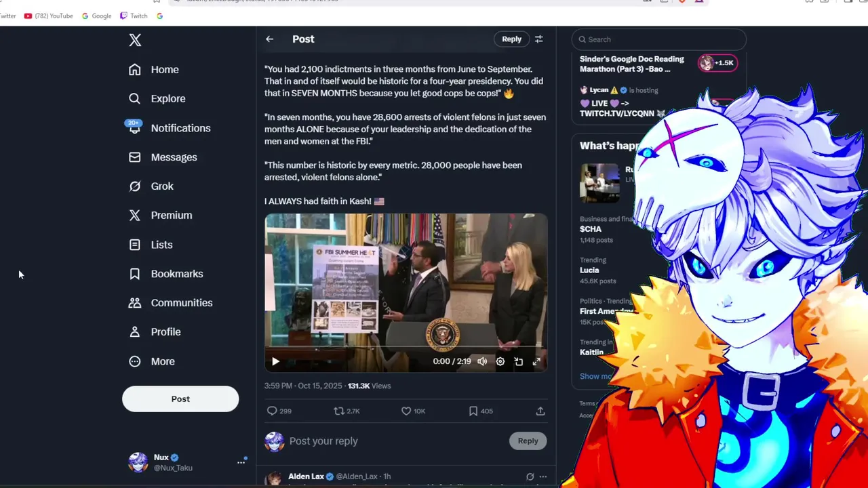Open the Twitch bookmark in the browser bar
Image resolution: width=868 pixels, height=488 pixels.
pos(134,16)
